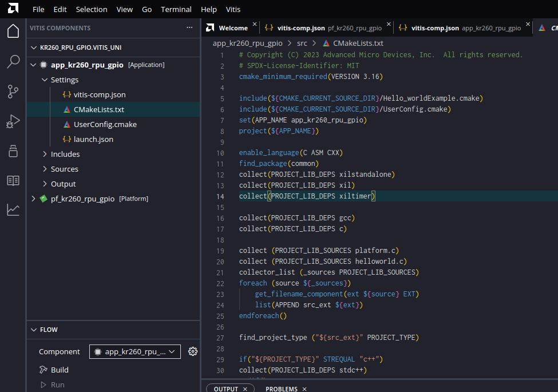Click the CMake icon beside UserConfig.cmake

tap(67, 125)
